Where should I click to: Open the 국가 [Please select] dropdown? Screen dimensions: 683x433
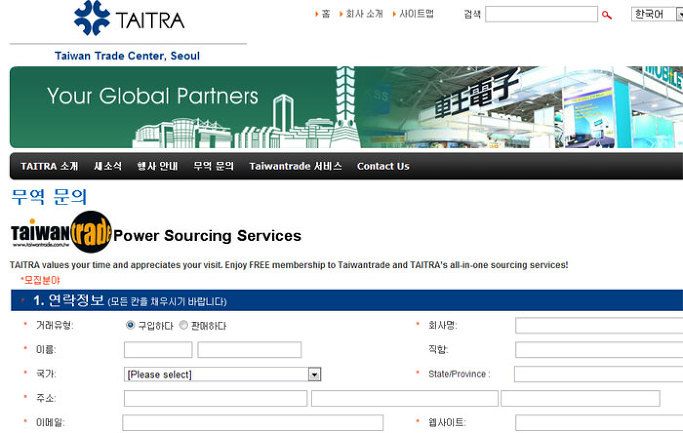click(x=223, y=374)
